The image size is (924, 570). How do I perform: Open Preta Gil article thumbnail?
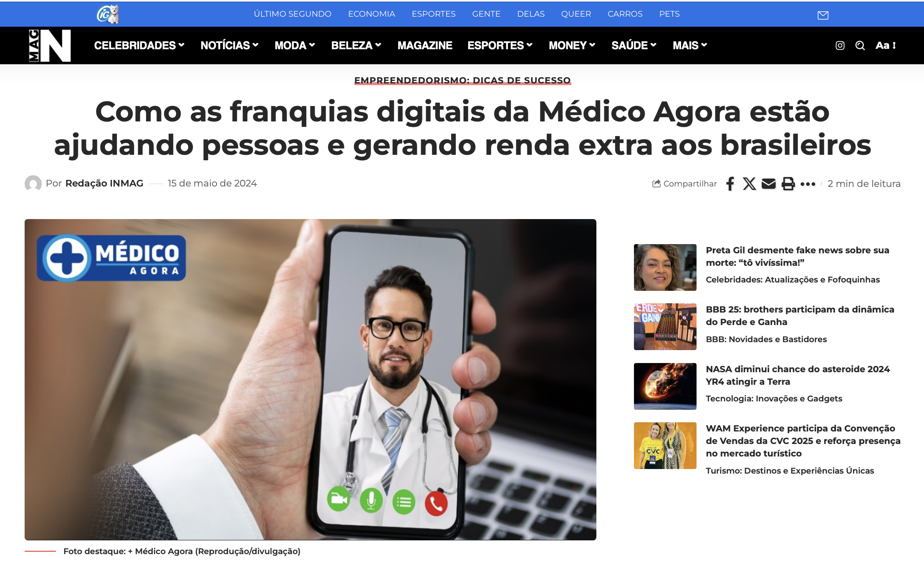click(x=665, y=267)
